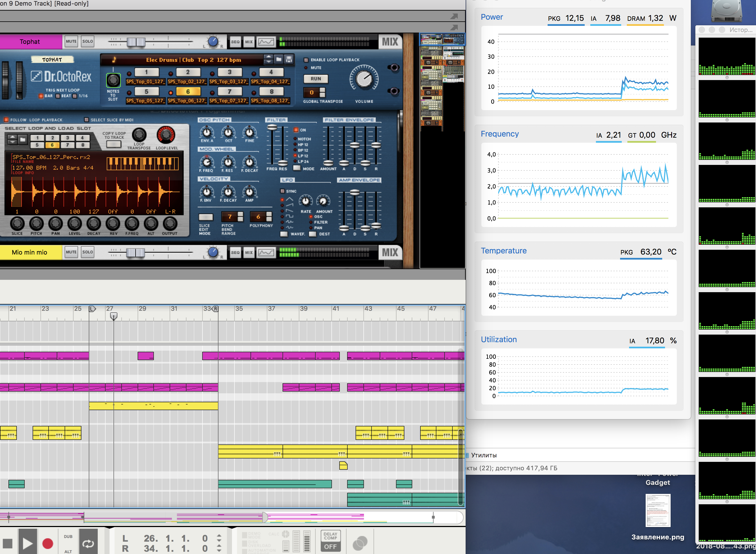Click browse patch folder icon on Dr.OctoRex
The height and width of the screenshot is (554, 756).
pyautogui.click(x=279, y=59)
